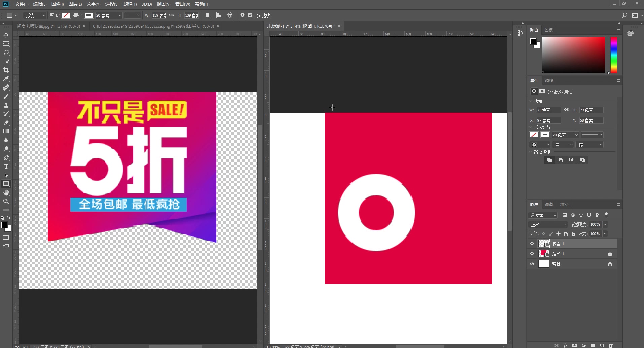
Task: Select the Eraser tool
Action: tap(6, 123)
